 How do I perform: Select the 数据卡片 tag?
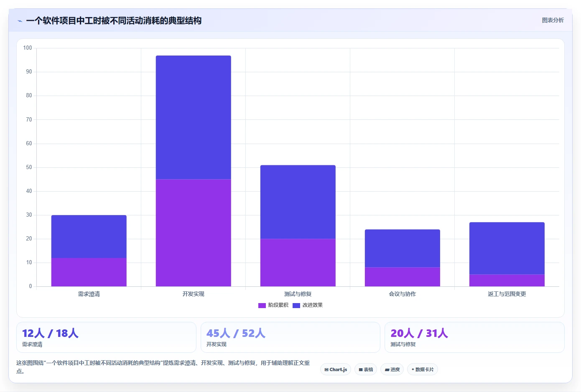[x=423, y=369]
